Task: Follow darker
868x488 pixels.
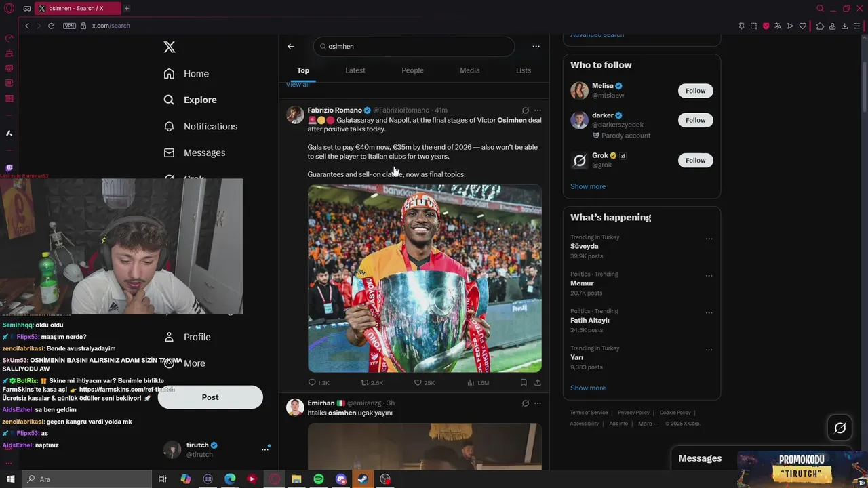Action: point(695,120)
